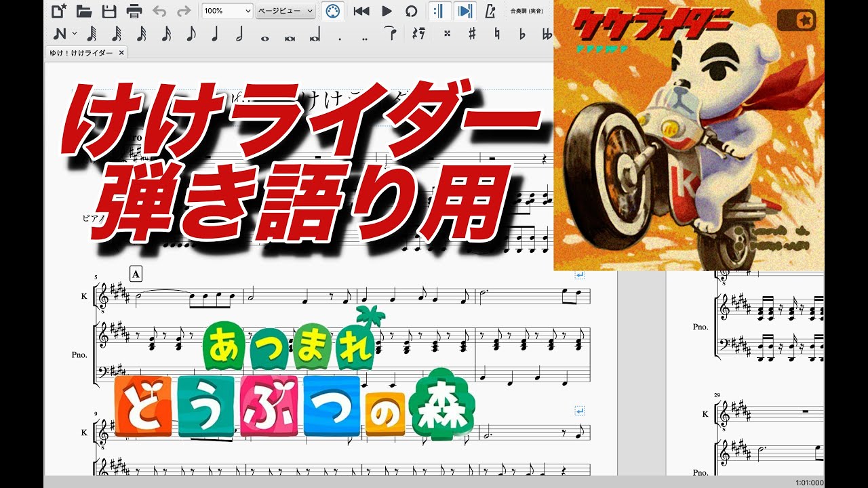Start score playback

click(x=387, y=11)
